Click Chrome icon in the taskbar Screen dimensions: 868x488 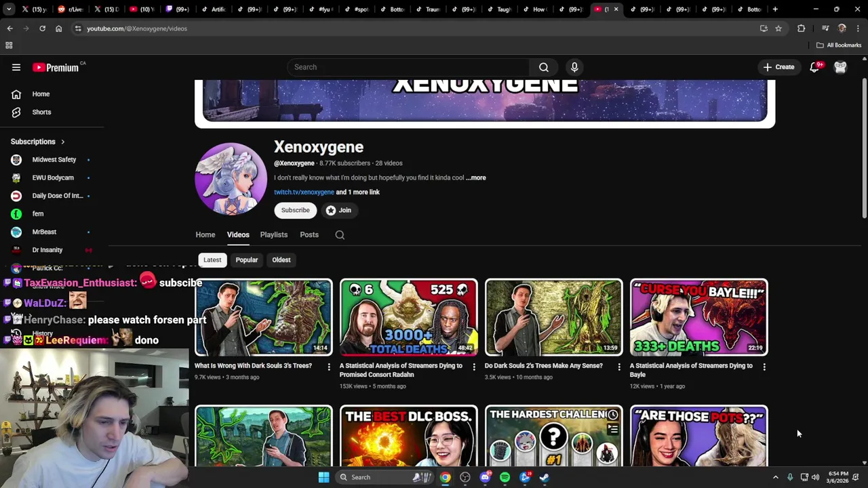(x=445, y=477)
